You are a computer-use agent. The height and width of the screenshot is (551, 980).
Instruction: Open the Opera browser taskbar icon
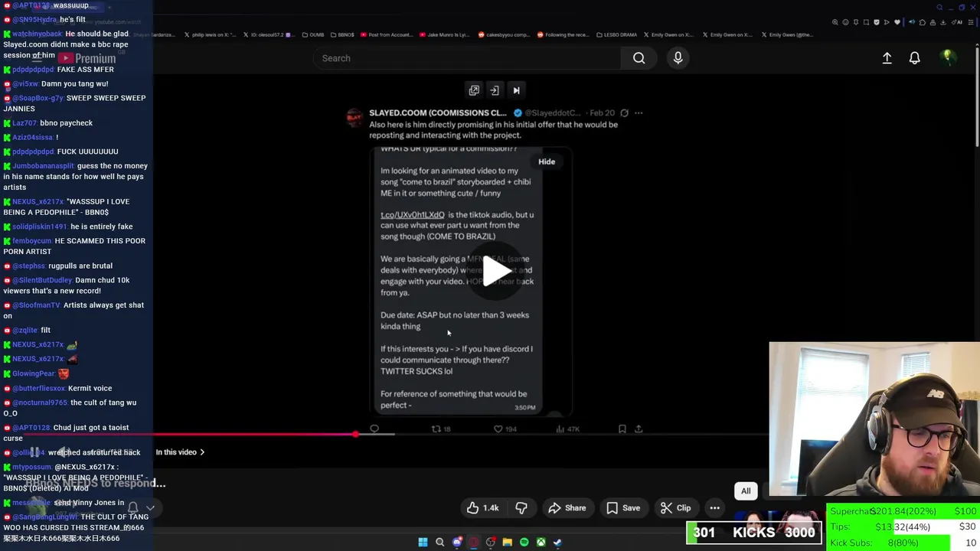474,542
